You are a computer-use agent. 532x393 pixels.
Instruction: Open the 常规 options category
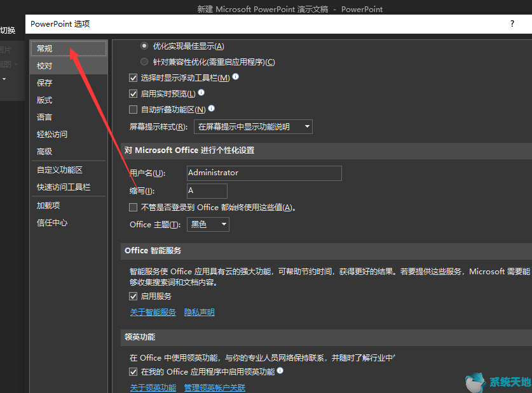click(x=69, y=48)
